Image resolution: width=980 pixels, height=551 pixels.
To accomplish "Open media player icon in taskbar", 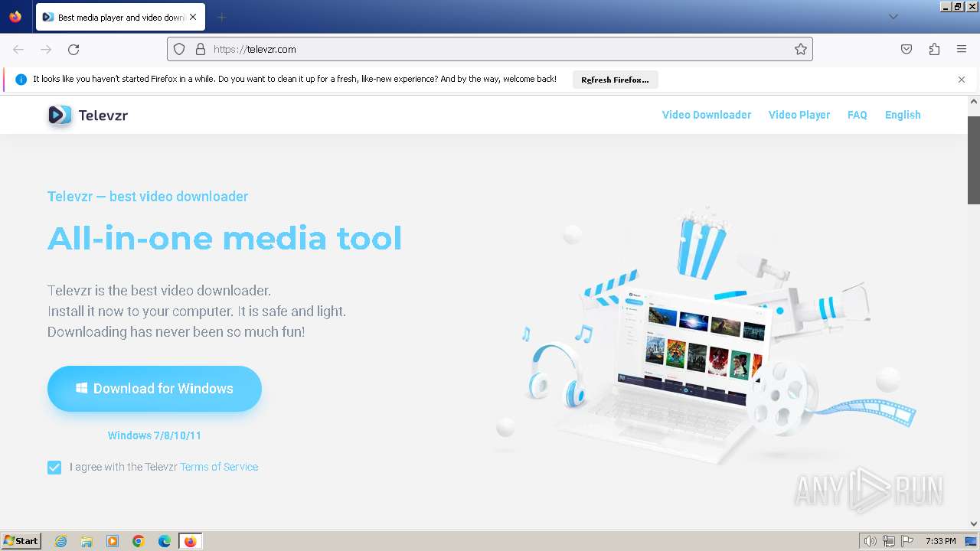I will point(113,541).
